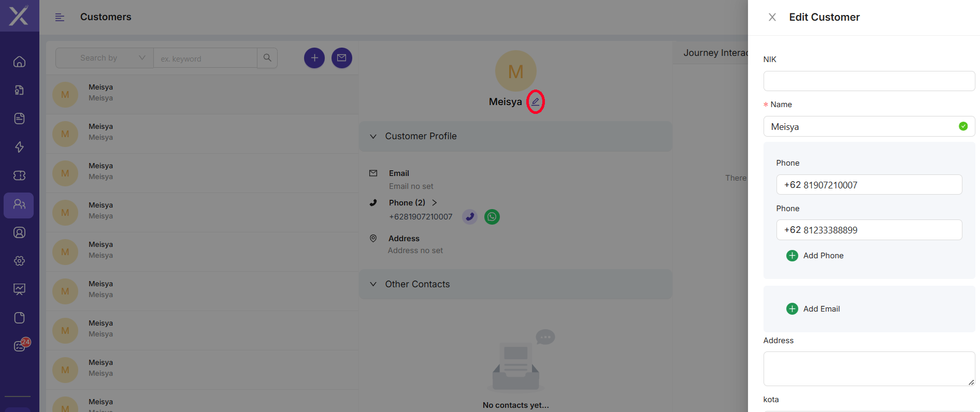This screenshot has height=412, width=980.
Task: Click the purple envelope broadcast button
Action: pos(341,58)
